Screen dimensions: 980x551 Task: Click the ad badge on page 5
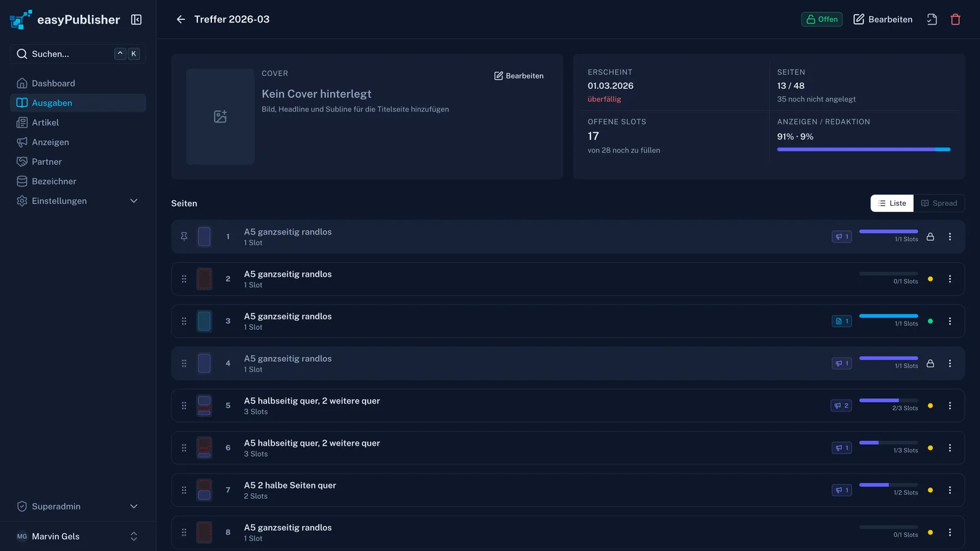pos(841,405)
